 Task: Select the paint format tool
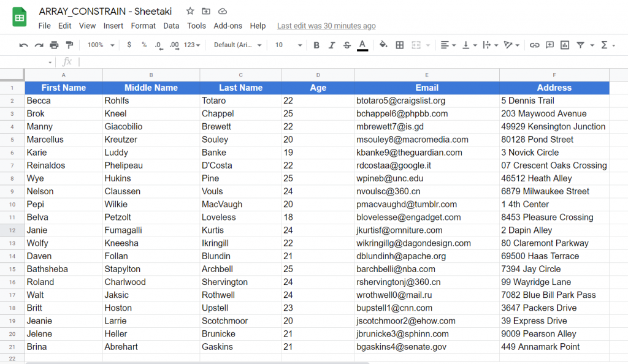(68, 45)
